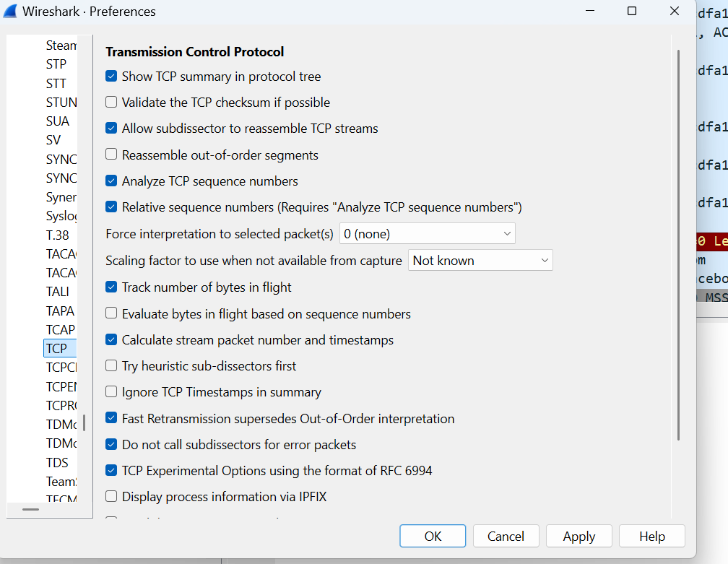728x564 pixels.
Task: Uncheck "TCP Experimental Options using the format of RFC 6994"
Action: click(111, 470)
